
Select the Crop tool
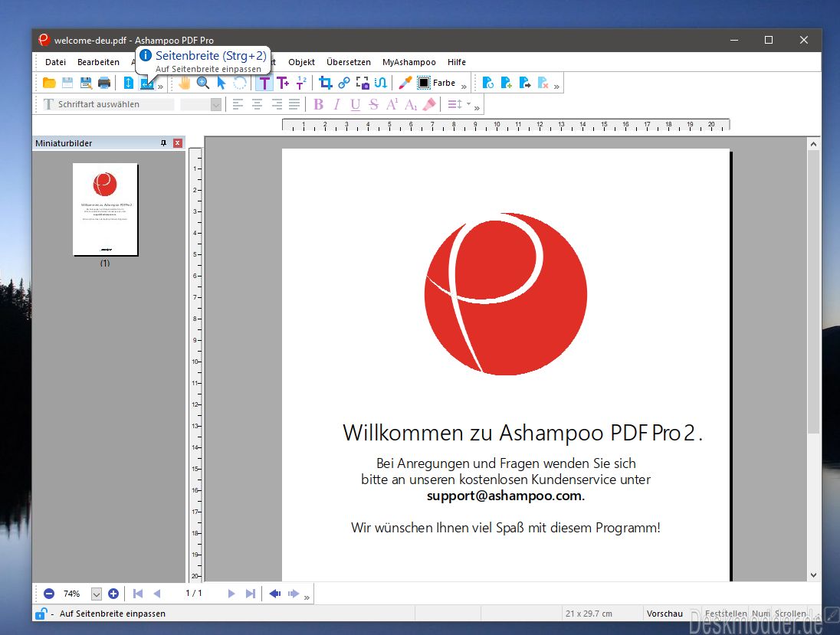325,83
